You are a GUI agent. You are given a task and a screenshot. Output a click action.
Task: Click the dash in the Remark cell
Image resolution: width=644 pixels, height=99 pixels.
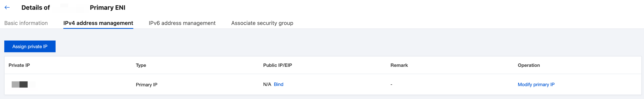click(391, 85)
